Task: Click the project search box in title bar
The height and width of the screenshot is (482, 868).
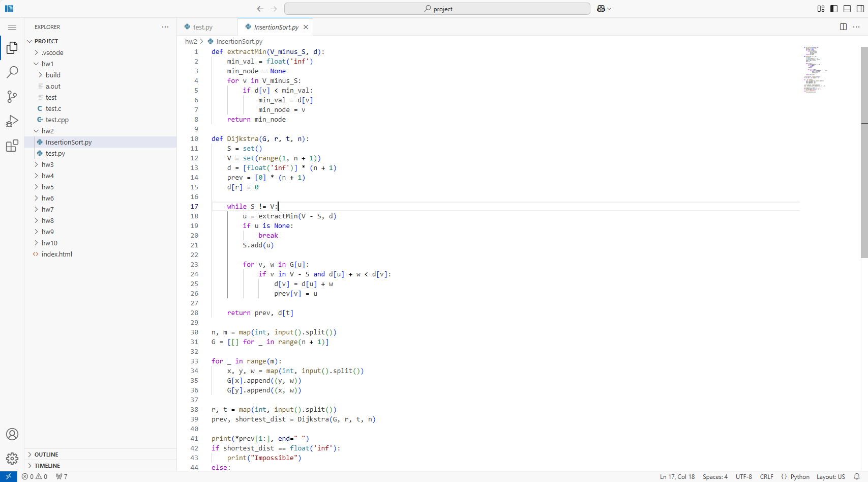Action: pyautogui.click(x=437, y=9)
